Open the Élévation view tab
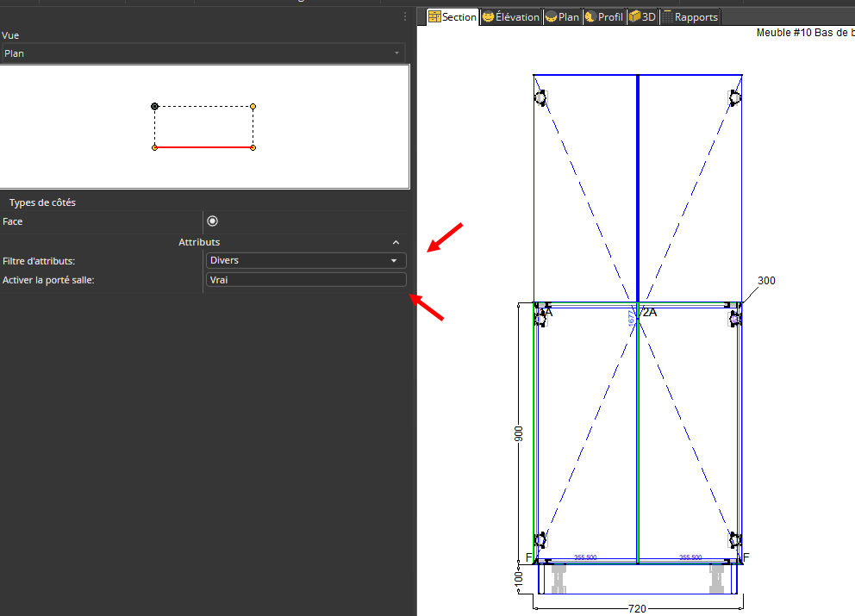Screen dimensions: 855x616 (x=511, y=17)
